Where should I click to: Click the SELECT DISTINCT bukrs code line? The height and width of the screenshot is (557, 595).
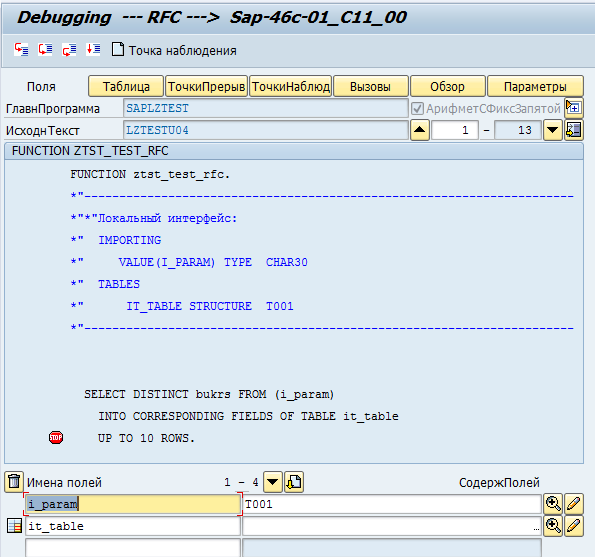pyautogui.click(x=209, y=394)
